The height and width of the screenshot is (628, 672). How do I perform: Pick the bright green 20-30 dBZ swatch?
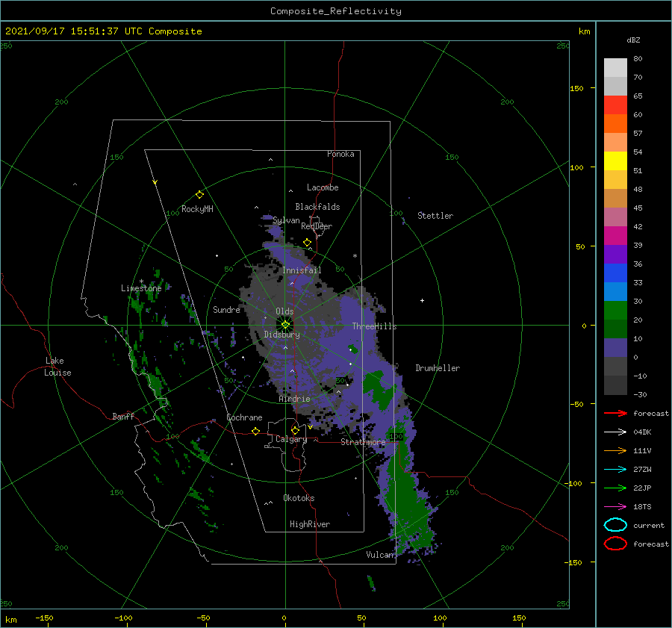point(615,310)
